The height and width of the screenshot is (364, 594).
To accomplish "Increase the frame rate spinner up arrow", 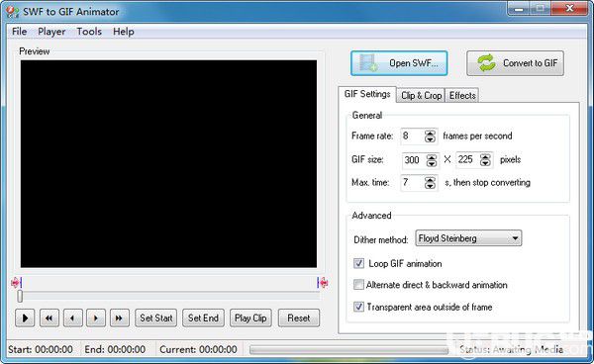I will tap(430, 133).
